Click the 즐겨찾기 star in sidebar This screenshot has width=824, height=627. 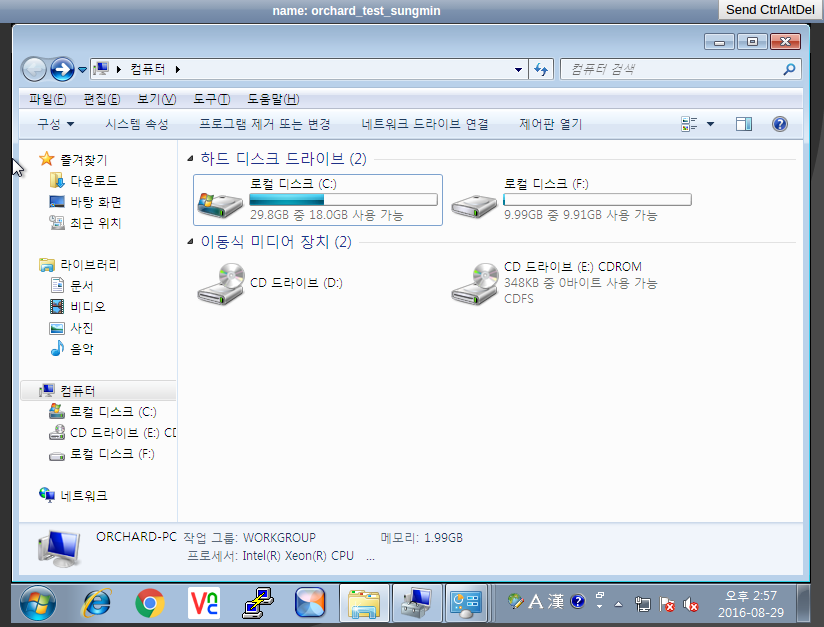(47, 159)
